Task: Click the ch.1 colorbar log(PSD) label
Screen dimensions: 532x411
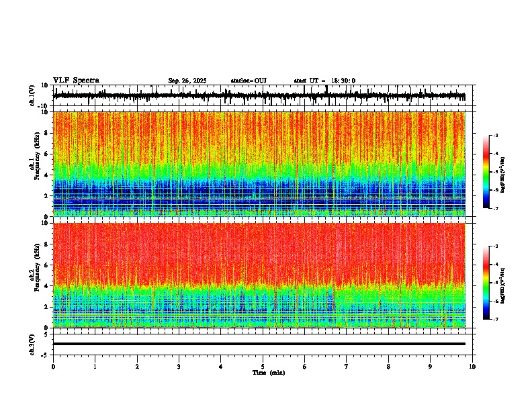Action: click(x=503, y=175)
